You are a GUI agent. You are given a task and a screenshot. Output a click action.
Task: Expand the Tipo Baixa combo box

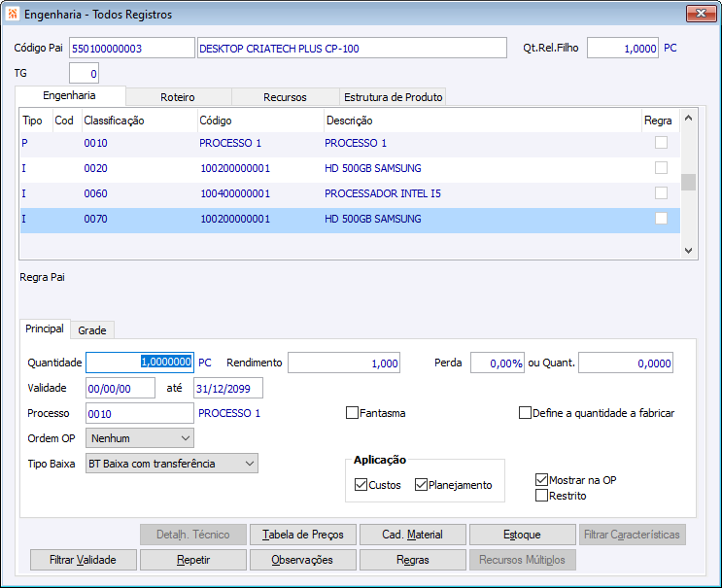coord(171,464)
